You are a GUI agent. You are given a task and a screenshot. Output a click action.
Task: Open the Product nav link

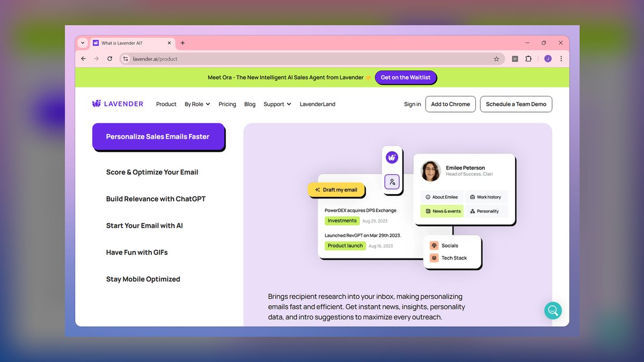166,104
